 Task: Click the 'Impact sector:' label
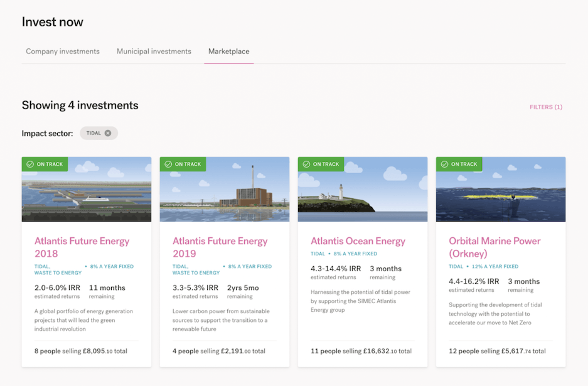(47, 134)
